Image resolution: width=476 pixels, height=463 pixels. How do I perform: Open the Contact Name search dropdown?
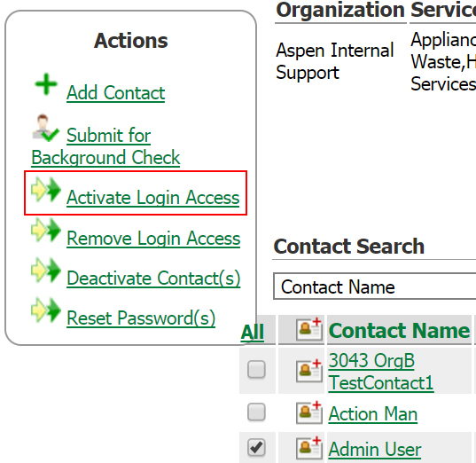[375, 286]
